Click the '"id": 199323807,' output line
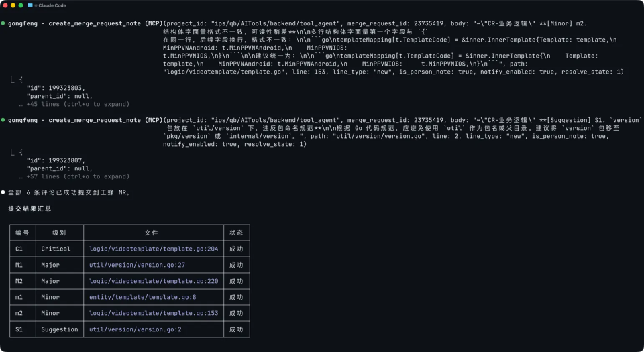644x352 pixels. click(56, 160)
